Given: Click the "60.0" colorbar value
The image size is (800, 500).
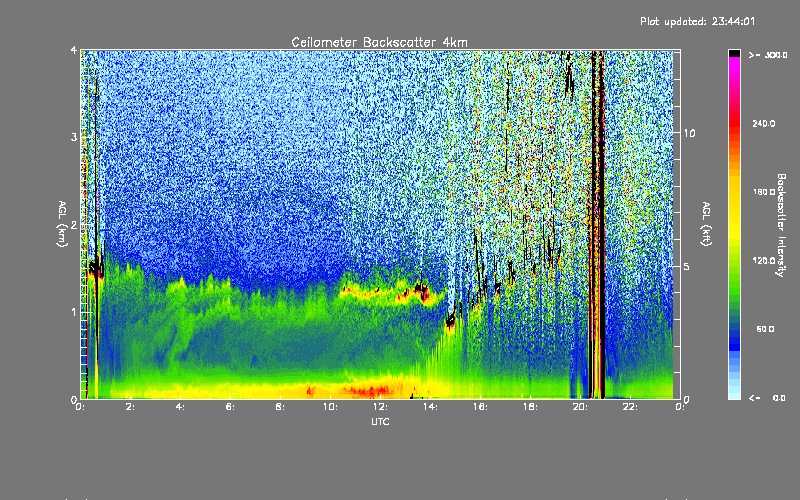Looking at the screenshot, I should click(x=765, y=329).
